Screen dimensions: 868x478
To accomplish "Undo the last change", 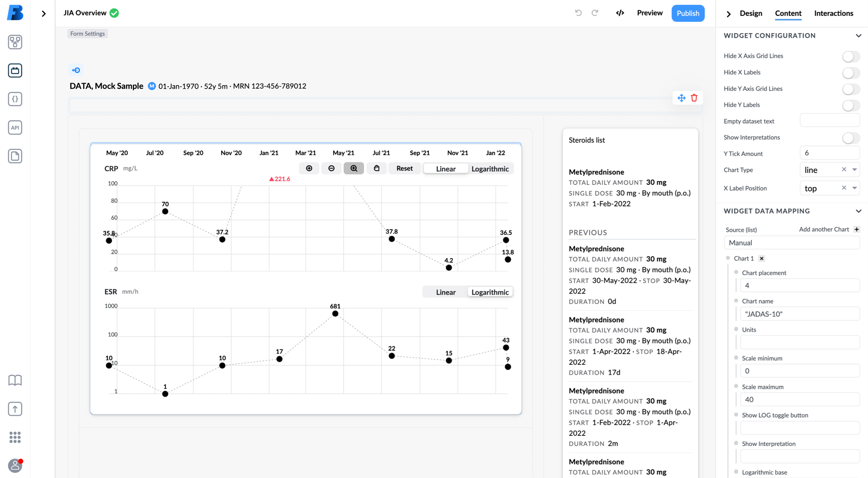I will (x=578, y=13).
